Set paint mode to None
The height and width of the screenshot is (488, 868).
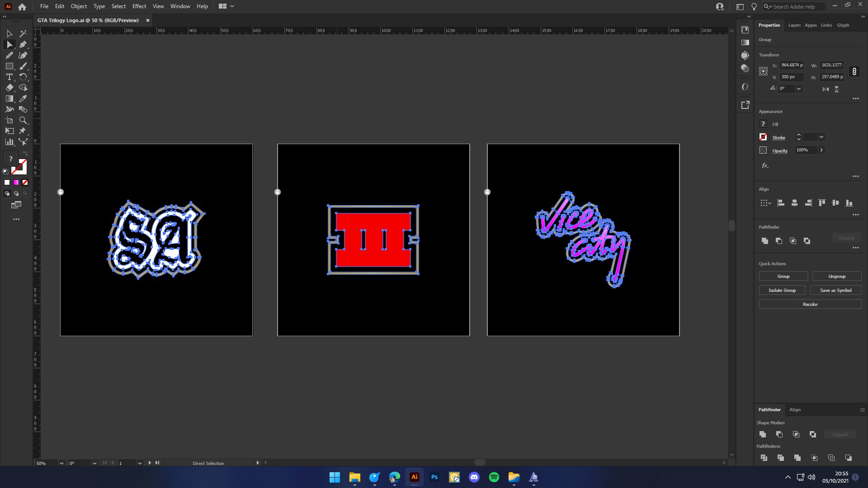25,183
